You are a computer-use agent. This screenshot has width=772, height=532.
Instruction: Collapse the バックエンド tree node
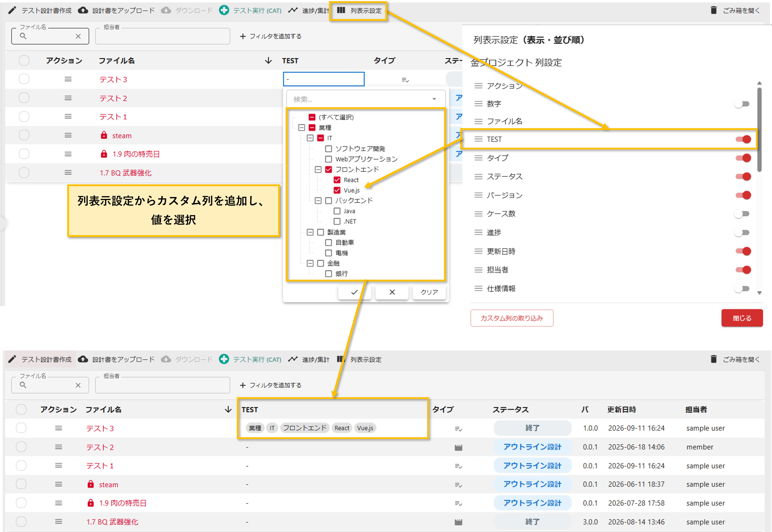click(318, 201)
